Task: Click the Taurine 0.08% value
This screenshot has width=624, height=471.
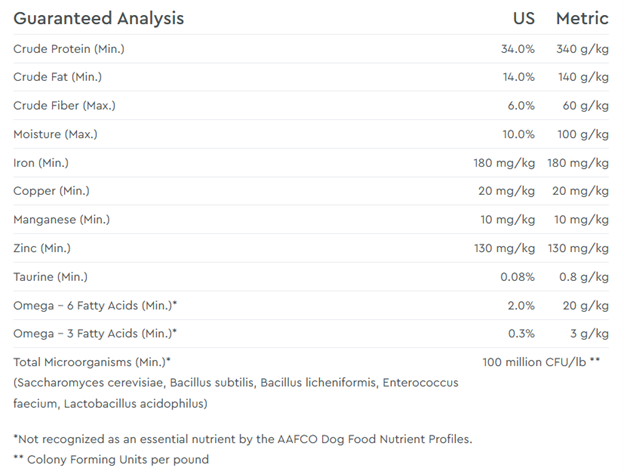Action: pyautogui.click(x=517, y=276)
